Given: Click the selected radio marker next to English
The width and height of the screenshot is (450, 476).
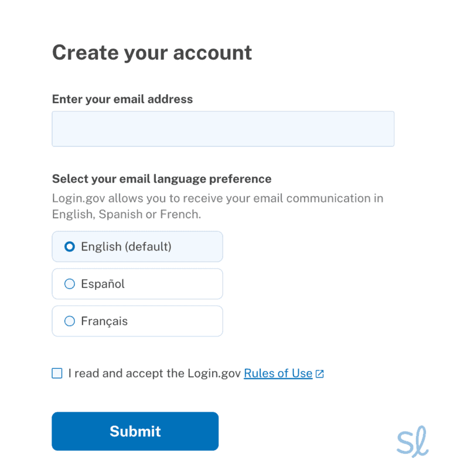Looking at the screenshot, I should (69, 246).
